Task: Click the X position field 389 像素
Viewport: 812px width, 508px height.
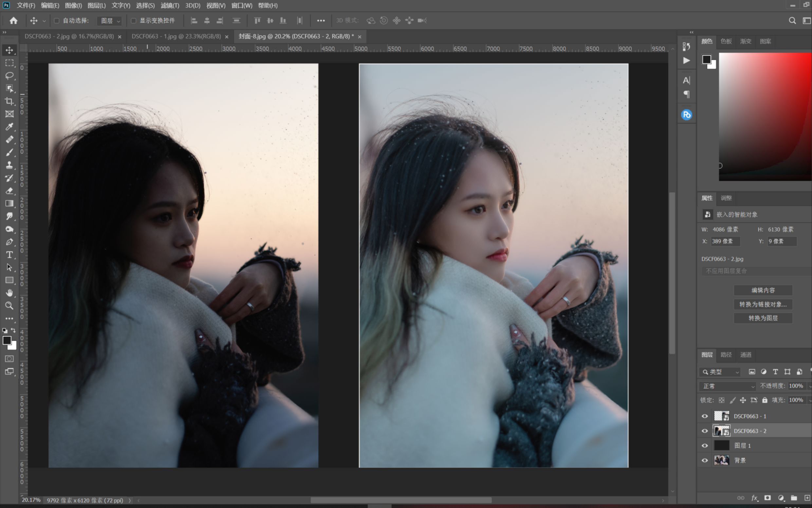Action: (725, 241)
